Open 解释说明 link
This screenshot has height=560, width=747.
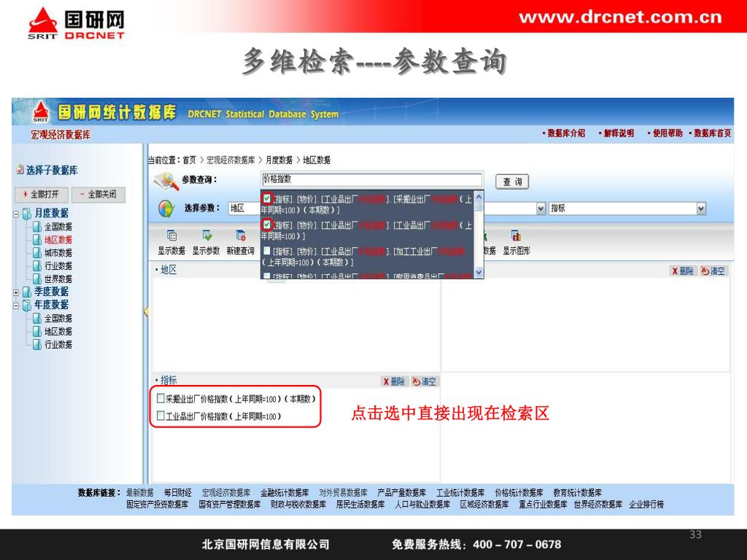point(619,133)
